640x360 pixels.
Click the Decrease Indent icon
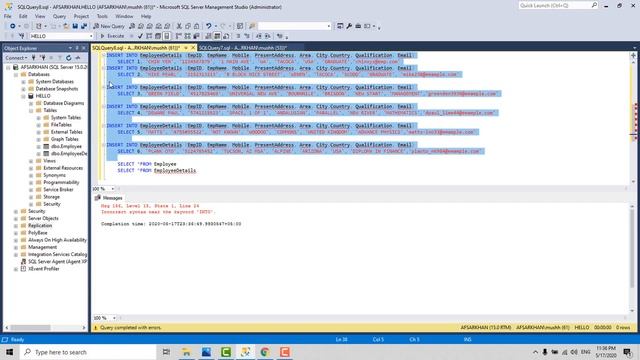(259, 36)
